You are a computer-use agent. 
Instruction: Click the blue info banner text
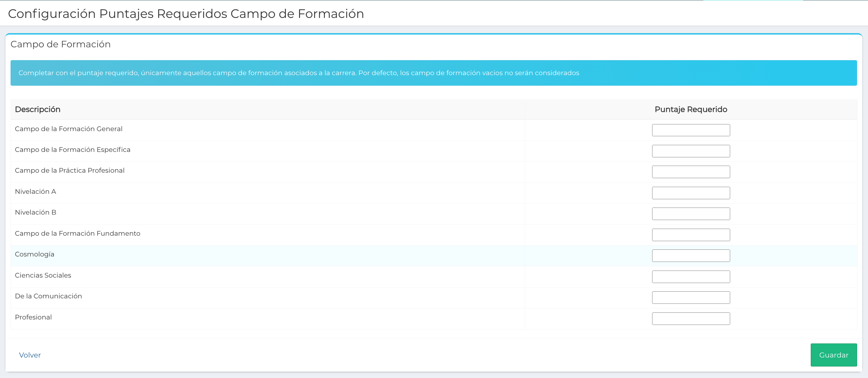tap(298, 73)
